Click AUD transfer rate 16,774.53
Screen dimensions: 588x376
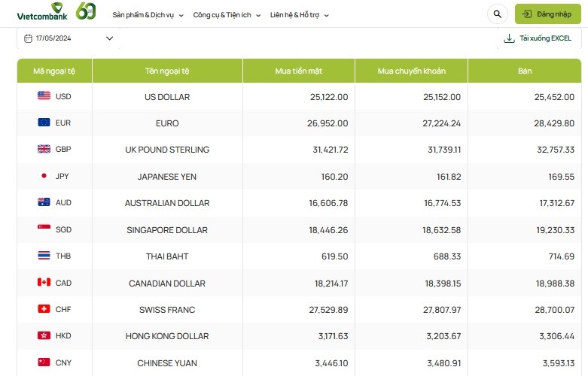click(442, 203)
